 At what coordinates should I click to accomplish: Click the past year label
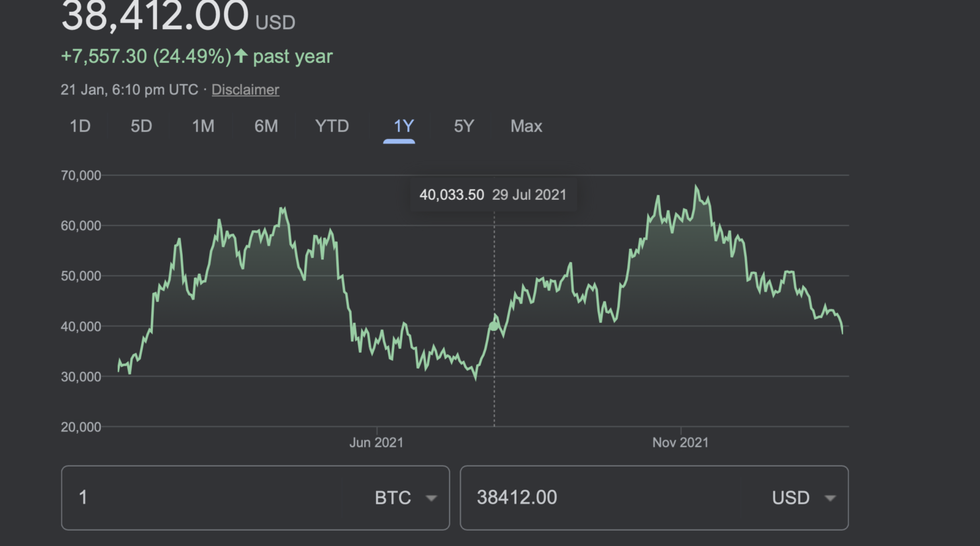pos(293,56)
